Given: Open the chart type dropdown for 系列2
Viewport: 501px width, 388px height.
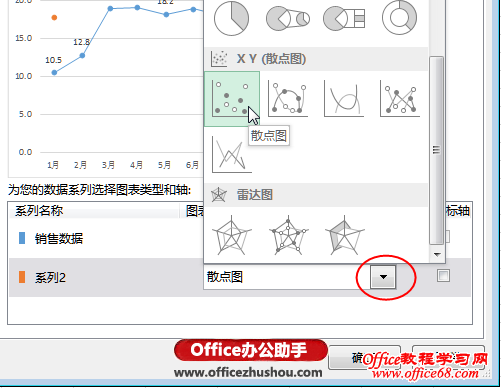Looking at the screenshot, I should (x=383, y=277).
